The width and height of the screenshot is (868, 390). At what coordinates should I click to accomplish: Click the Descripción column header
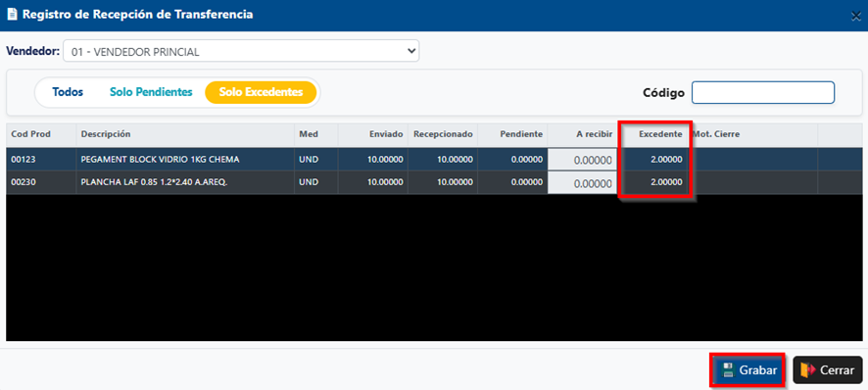pos(185,134)
